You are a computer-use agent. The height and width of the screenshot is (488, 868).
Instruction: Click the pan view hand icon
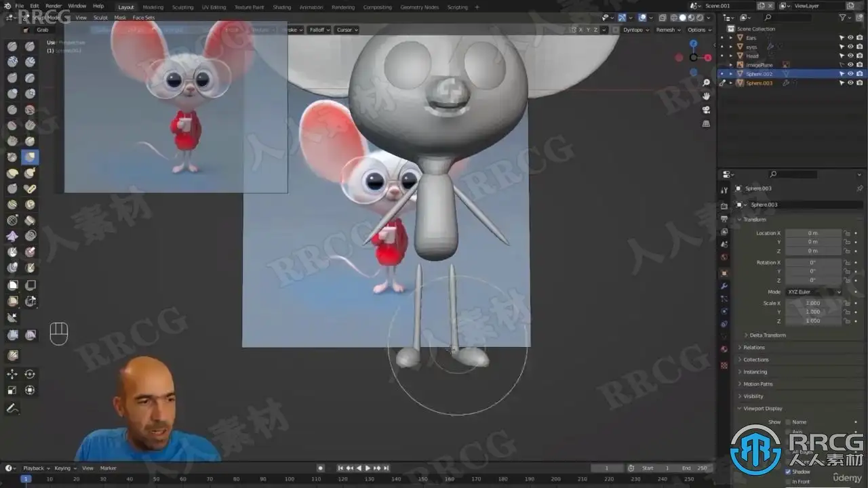click(x=706, y=96)
